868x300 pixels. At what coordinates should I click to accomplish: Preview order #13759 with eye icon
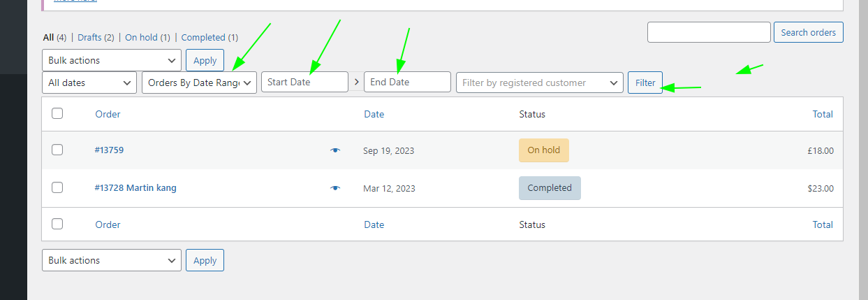point(335,150)
